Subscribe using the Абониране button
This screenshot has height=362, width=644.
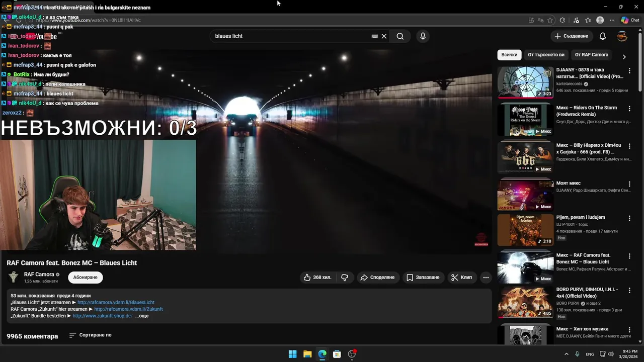click(x=86, y=277)
